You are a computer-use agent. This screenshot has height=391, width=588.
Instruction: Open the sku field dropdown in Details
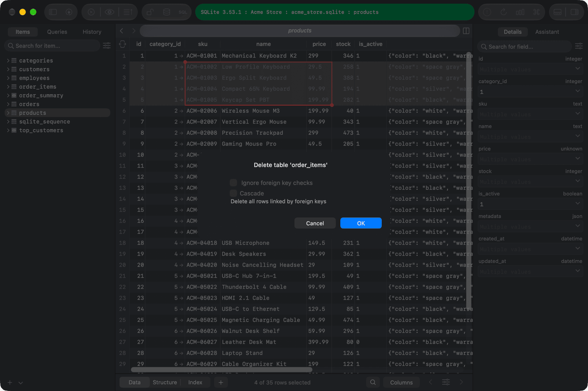point(578,114)
